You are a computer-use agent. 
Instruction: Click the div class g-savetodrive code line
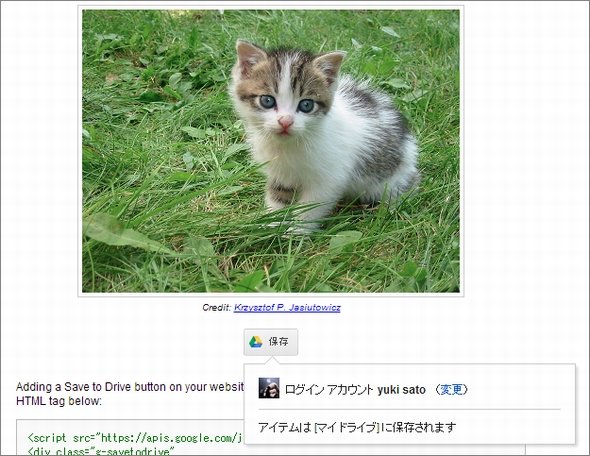pos(102,450)
